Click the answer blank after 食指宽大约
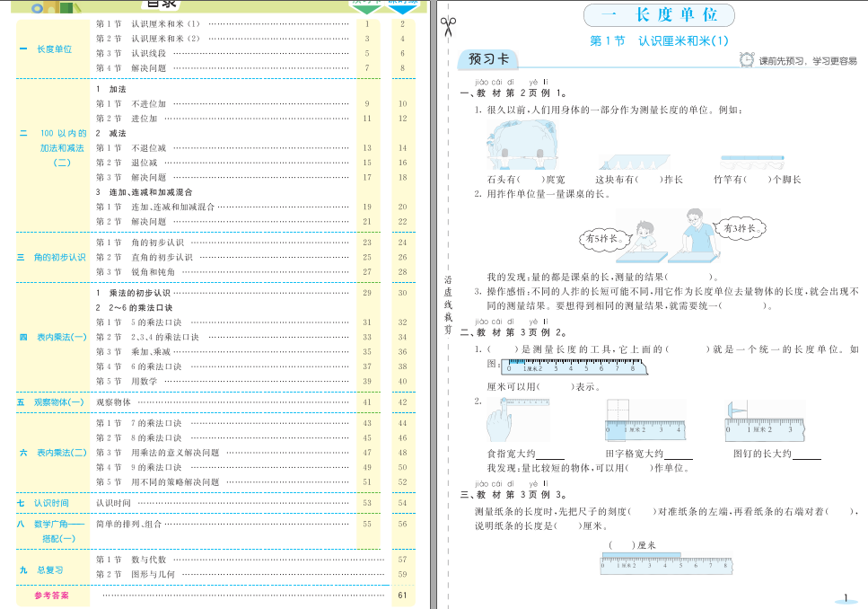868x609 pixels. tap(550, 455)
